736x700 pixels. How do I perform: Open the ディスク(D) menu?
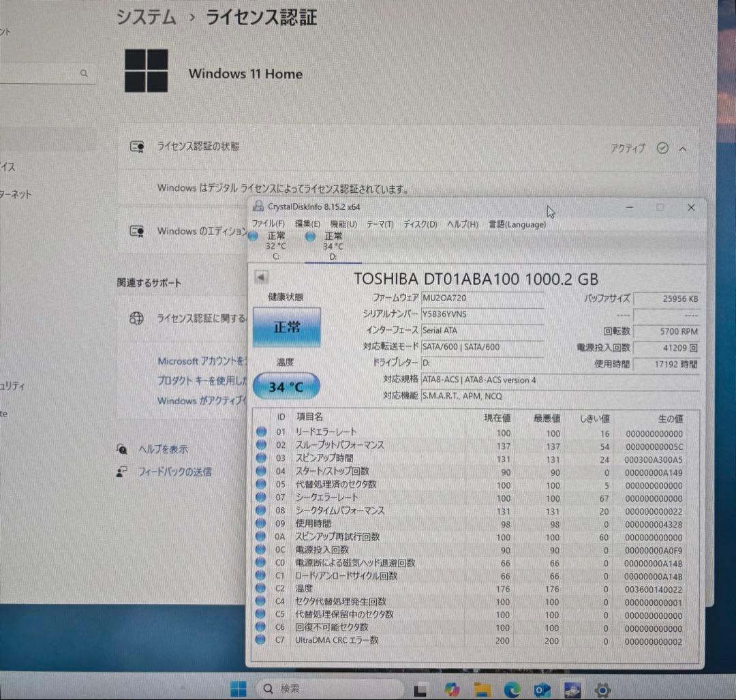pyautogui.click(x=420, y=224)
